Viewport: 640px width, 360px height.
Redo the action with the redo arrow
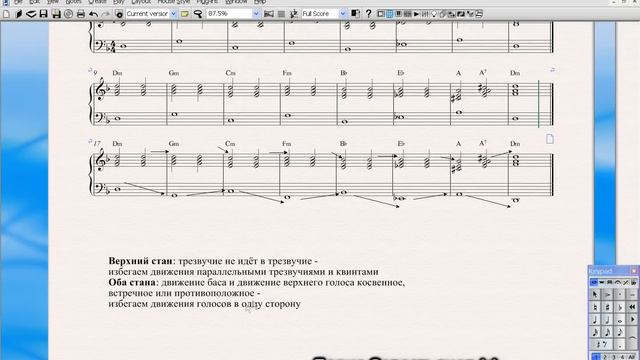[x=106, y=14]
